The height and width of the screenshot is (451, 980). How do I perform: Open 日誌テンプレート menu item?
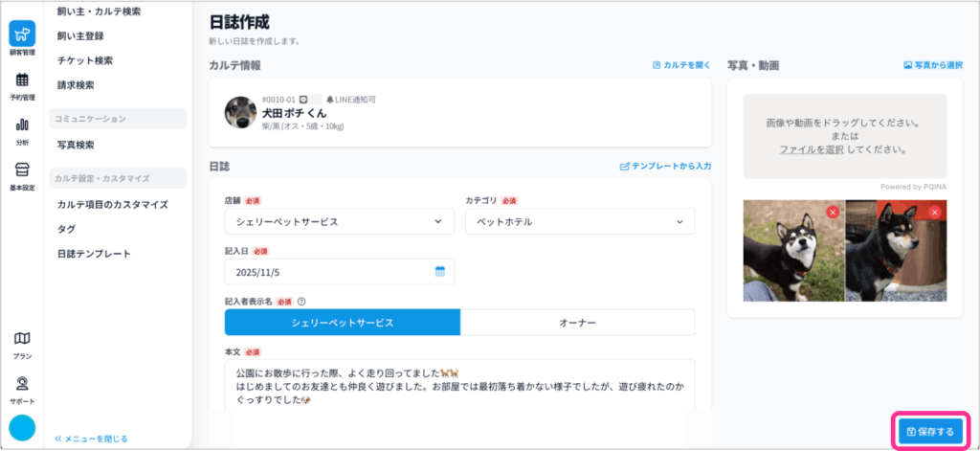point(94,254)
